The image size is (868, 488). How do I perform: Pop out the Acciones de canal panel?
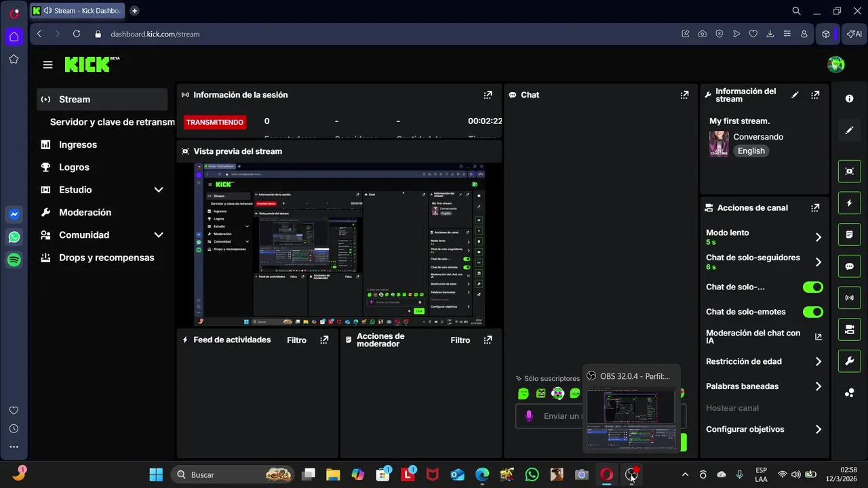(x=815, y=207)
